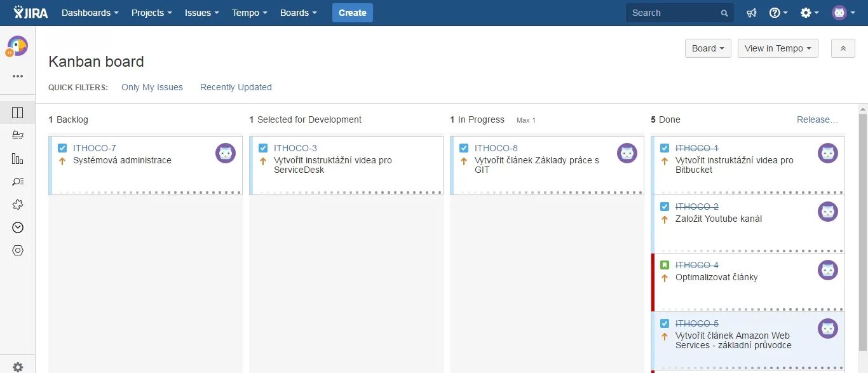Open the ITHOCO-7 issue link

pyautogui.click(x=95, y=148)
